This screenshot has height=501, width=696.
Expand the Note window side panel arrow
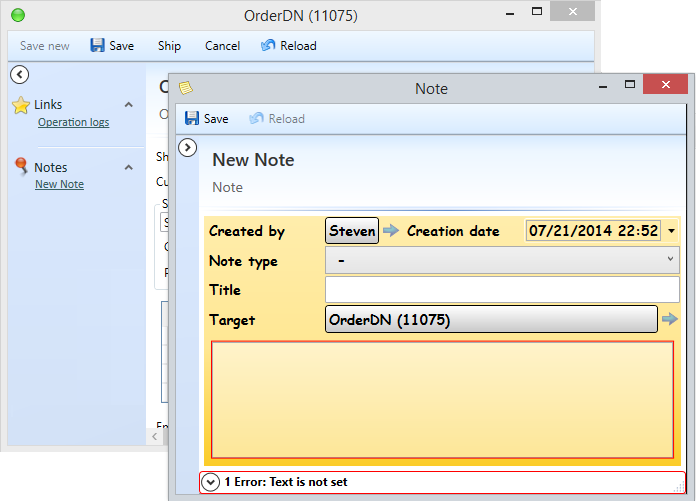(187, 148)
